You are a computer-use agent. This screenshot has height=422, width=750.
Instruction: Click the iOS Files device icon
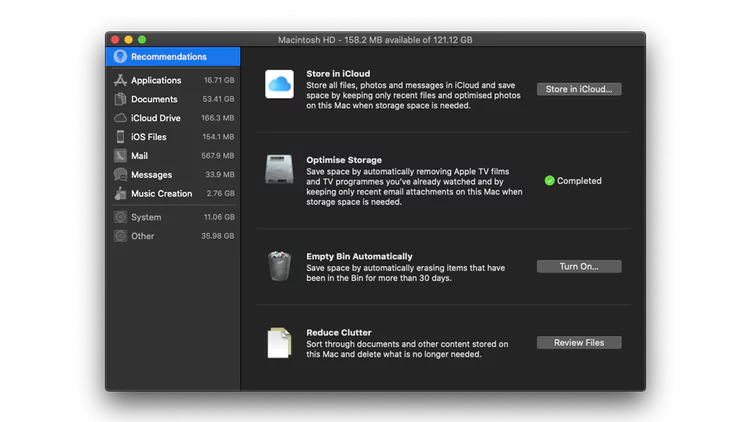[120, 137]
